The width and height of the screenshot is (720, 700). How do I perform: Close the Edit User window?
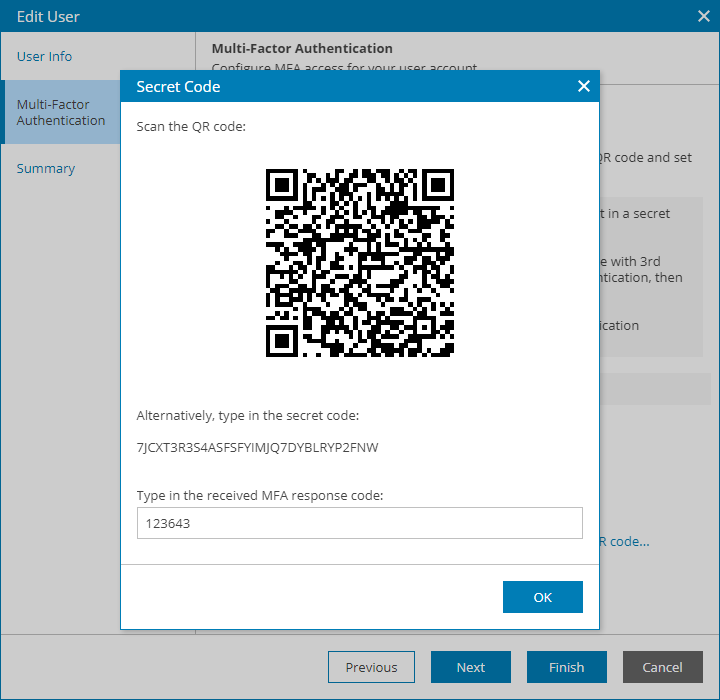point(703,16)
